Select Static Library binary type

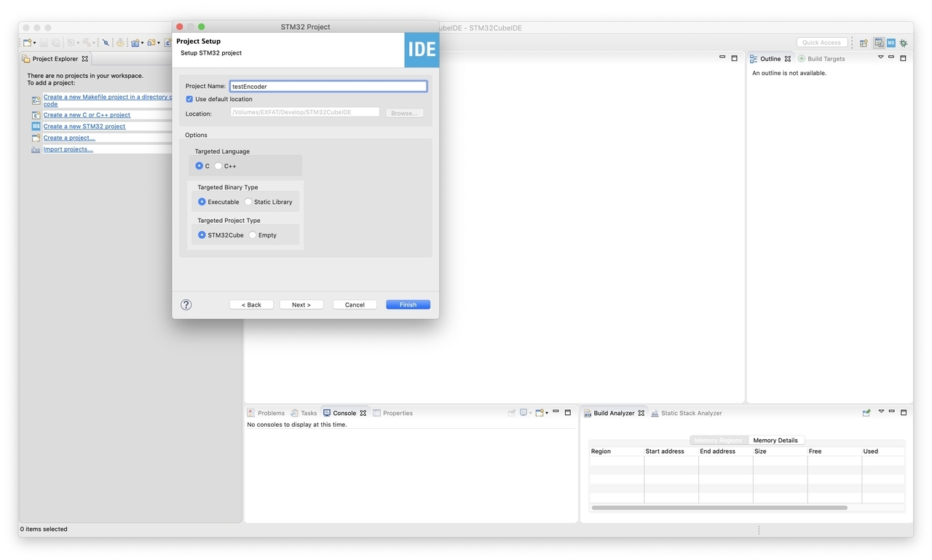point(248,202)
